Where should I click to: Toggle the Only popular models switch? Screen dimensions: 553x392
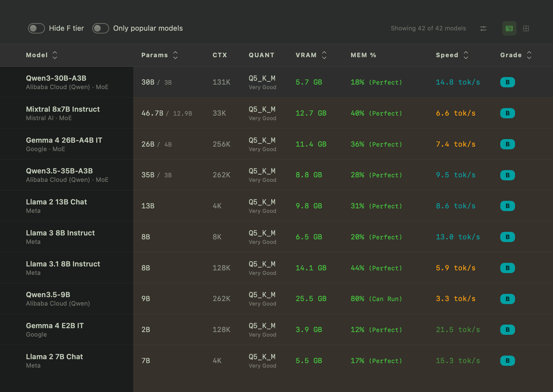[x=101, y=28]
